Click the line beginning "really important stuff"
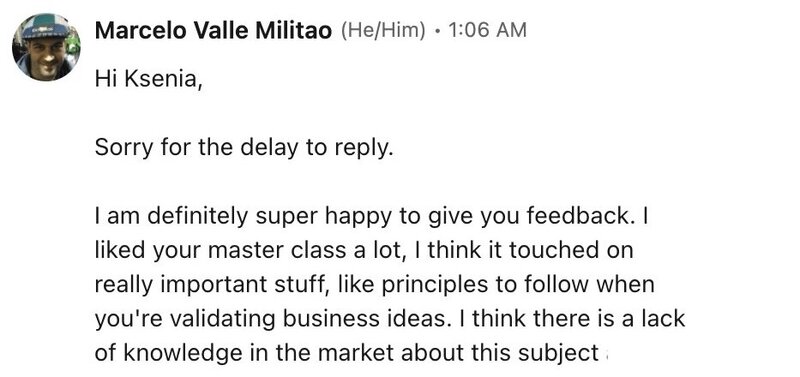800x377 pixels. pos(374,285)
